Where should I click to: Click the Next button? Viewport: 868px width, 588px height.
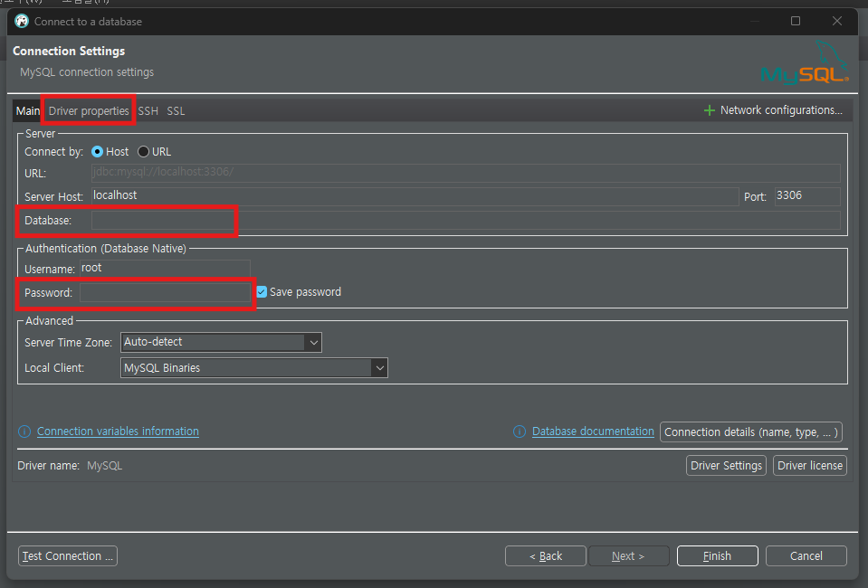click(629, 556)
